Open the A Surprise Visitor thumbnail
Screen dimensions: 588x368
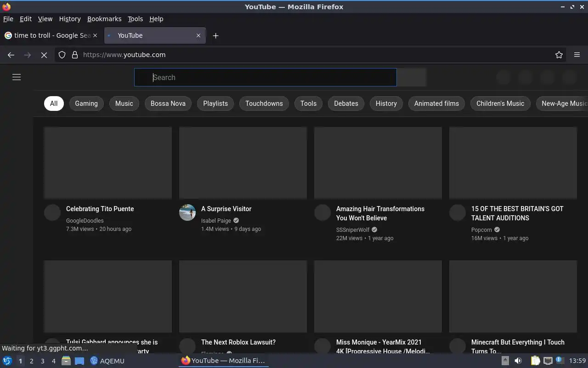pos(243,163)
